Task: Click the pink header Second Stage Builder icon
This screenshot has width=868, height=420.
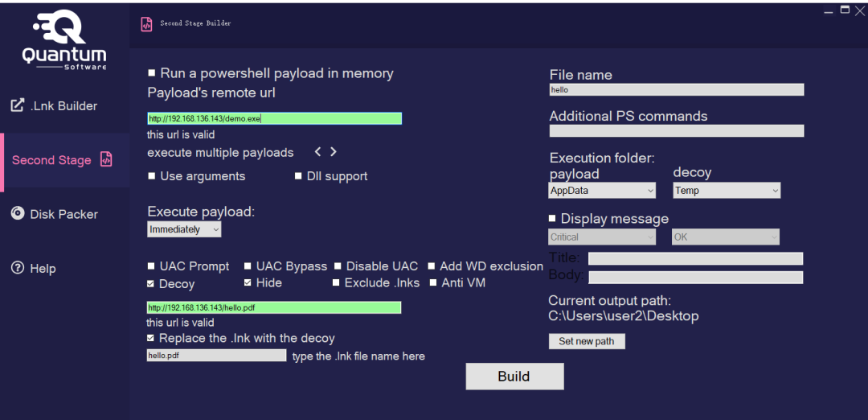Action: coord(146,24)
